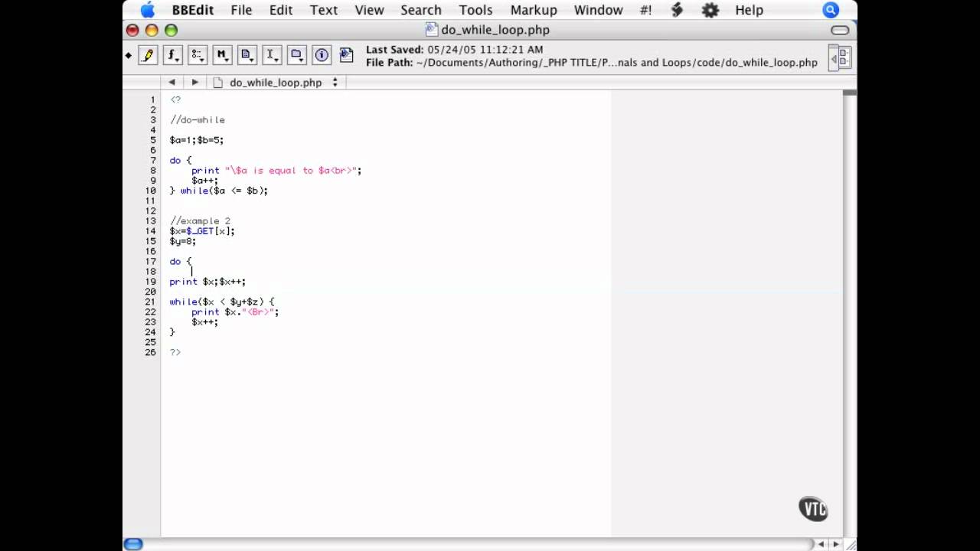Click the window resize grip at bottom right

pyautogui.click(x=850, y=544)
